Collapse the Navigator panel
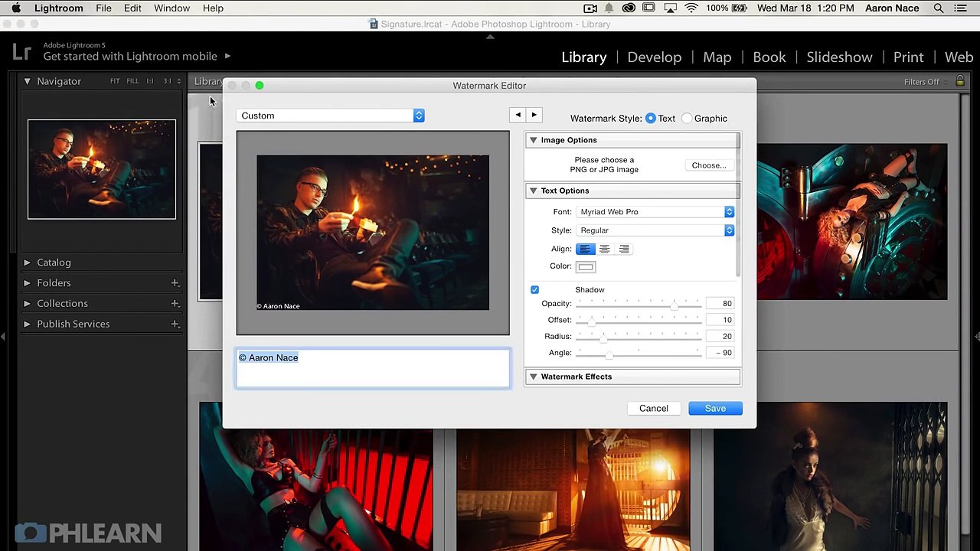Viewport: 980px width, 551px height. pyautogui.click(x=27, y=81)
